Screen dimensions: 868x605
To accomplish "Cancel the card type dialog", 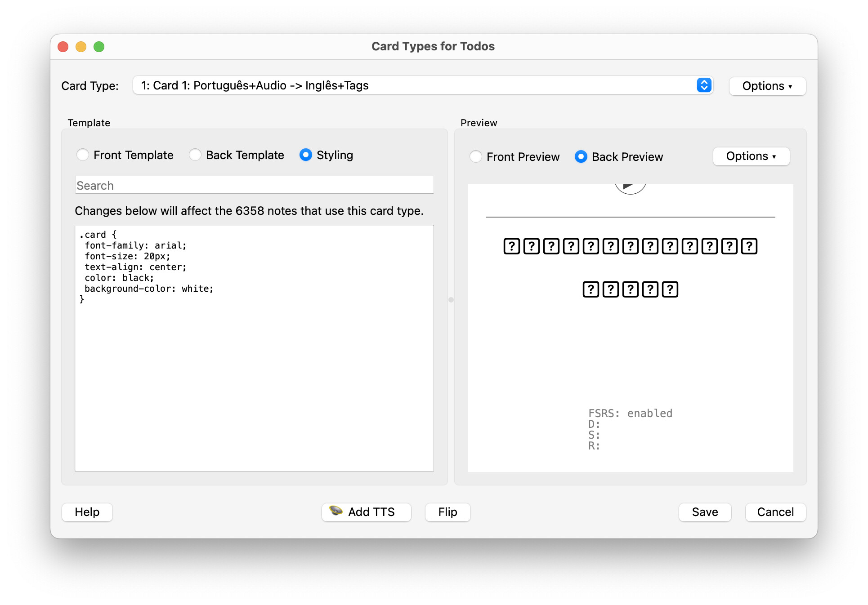I will click(x=775, y=512).
